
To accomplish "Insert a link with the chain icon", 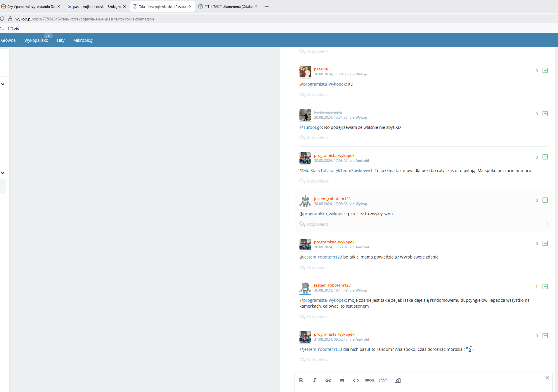I will pos(328,380).
